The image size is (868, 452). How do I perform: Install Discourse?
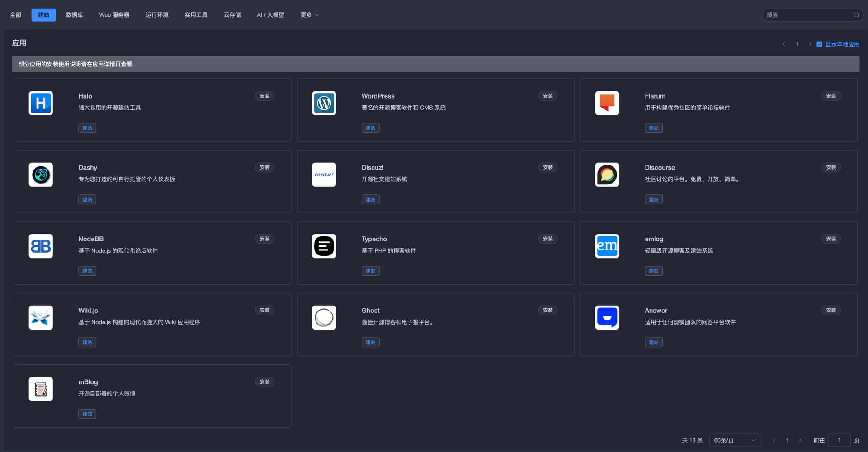(831, 167)
